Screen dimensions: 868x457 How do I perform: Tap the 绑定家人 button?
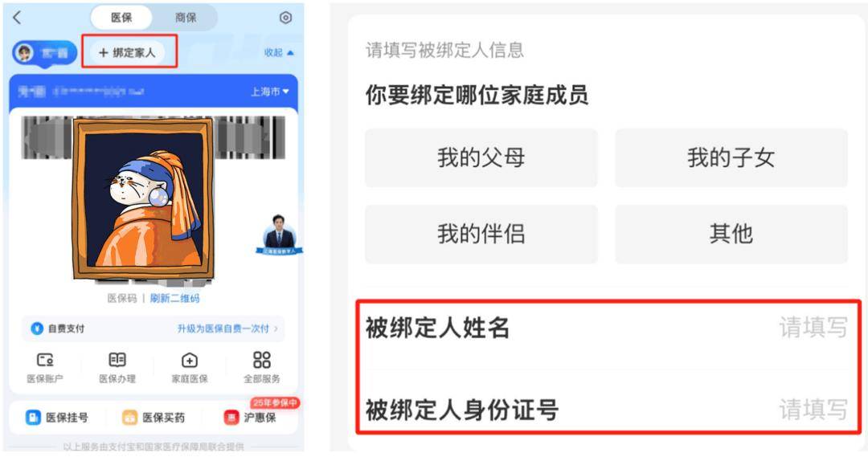[x=127, y=52]
